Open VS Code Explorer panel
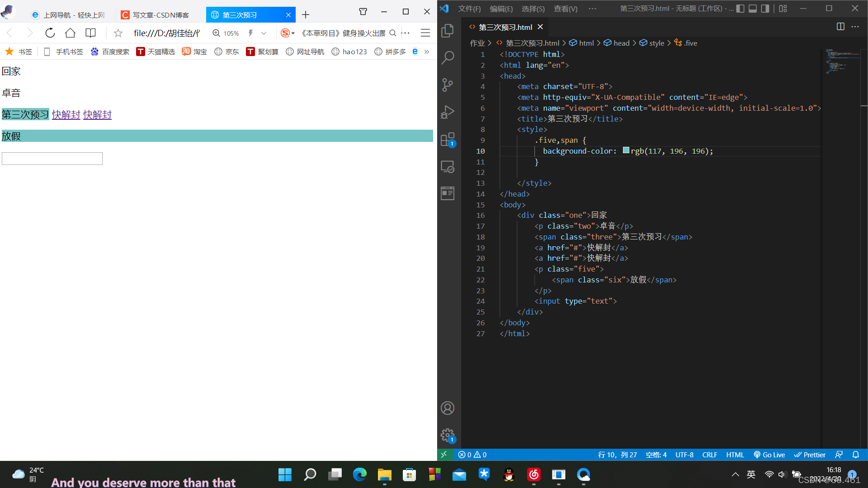This screenshot has width=868, height=488. point(448,31)
